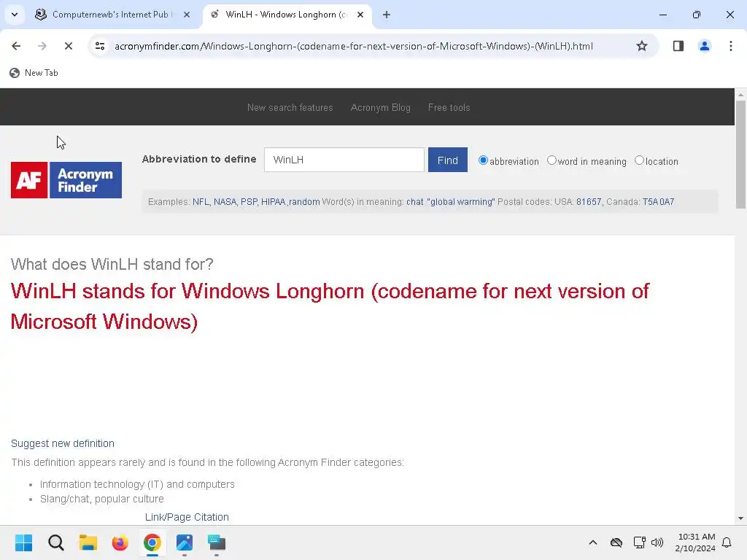Click the address bar URL
This screenshot has width=747, height=560.
click(x=354, y=46)
